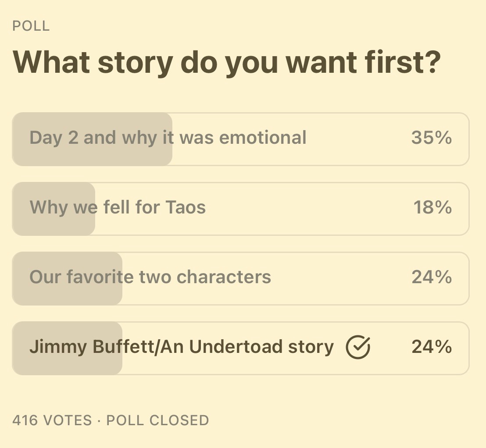Select 'Day 2 and why it was emotional'

pyautogui.click(x=240, y=139)
